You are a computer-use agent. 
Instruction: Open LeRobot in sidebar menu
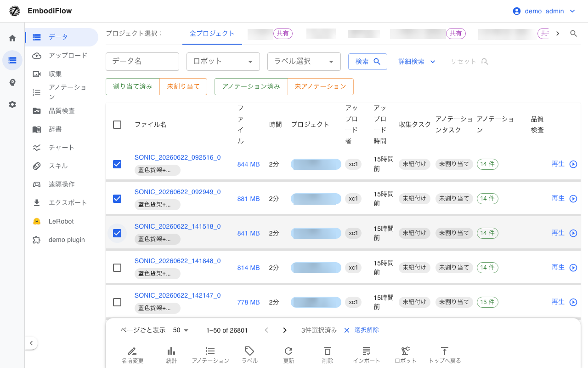62,221
